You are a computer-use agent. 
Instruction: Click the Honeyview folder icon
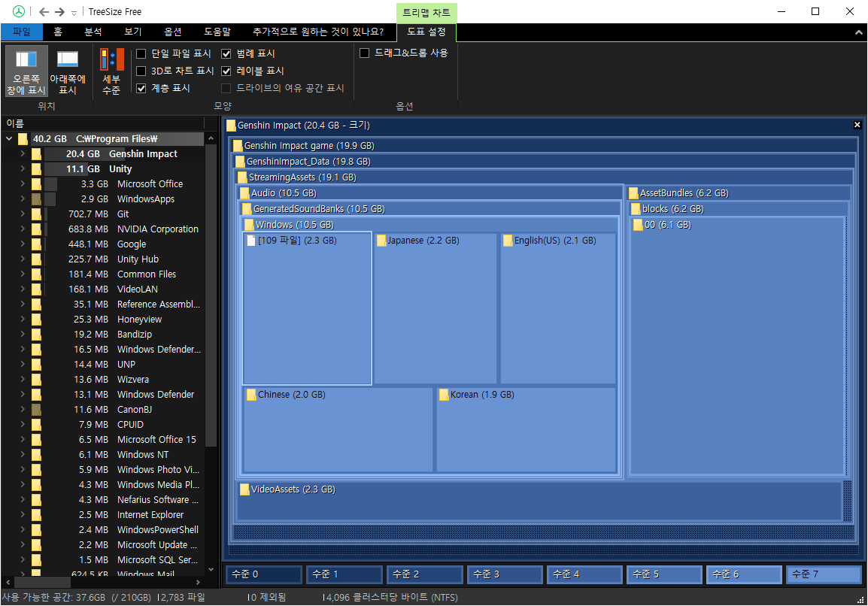tap(37, 320)
